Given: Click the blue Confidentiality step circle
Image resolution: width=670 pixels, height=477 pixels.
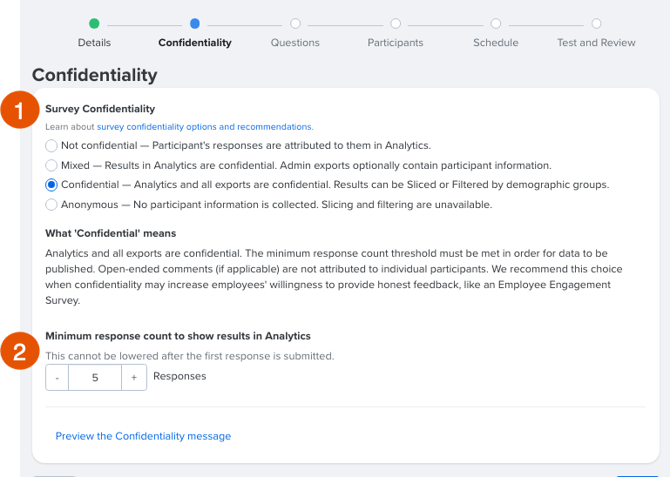Looking at the screenshot, I should click(195, 24).
